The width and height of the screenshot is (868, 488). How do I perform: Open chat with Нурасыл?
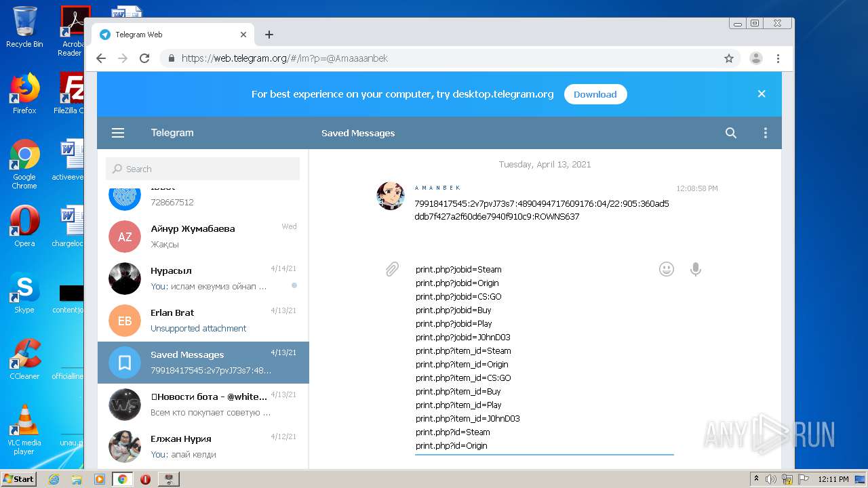(x=203, y=278)
